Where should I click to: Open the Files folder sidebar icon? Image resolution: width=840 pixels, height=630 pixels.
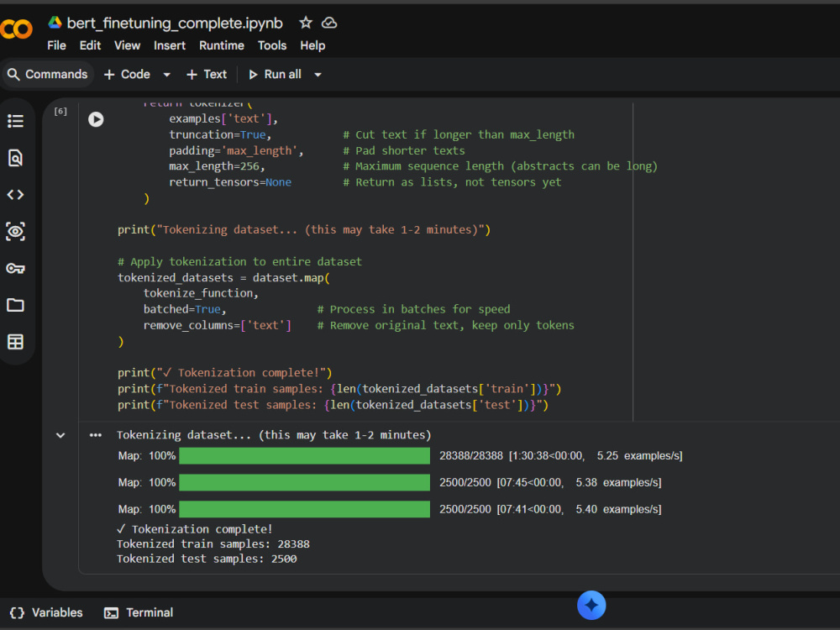[x=15, y=305]
